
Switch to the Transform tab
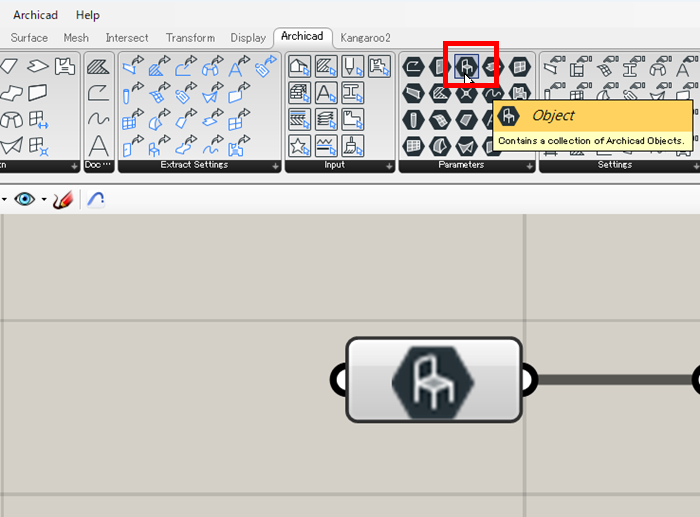[190, 38]
